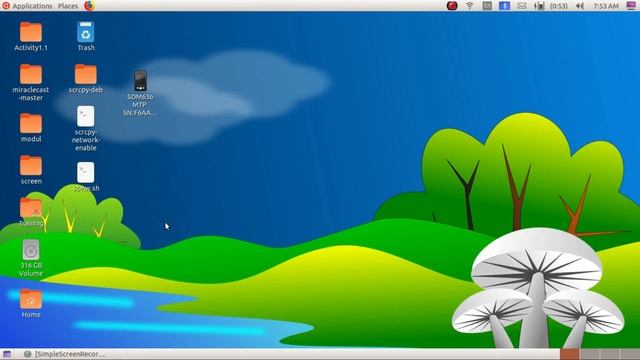Click the red recording indicator in the tray

coord(452,6)
